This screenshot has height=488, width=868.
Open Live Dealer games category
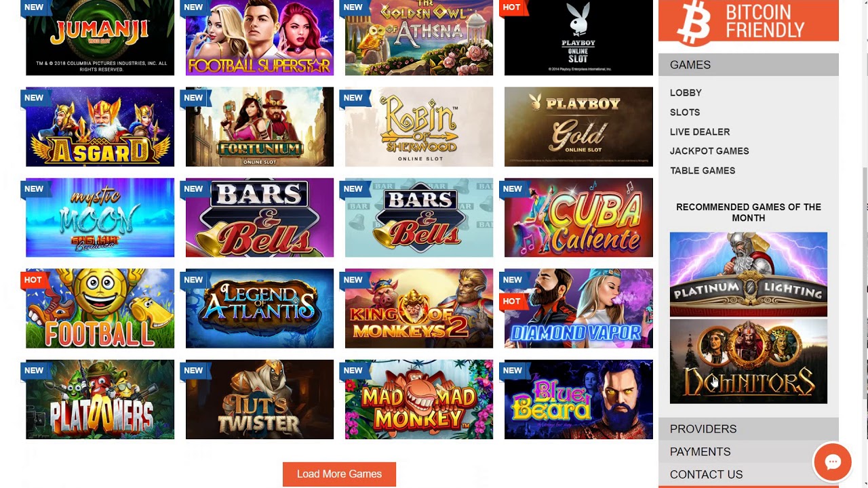tap(700, 132)
